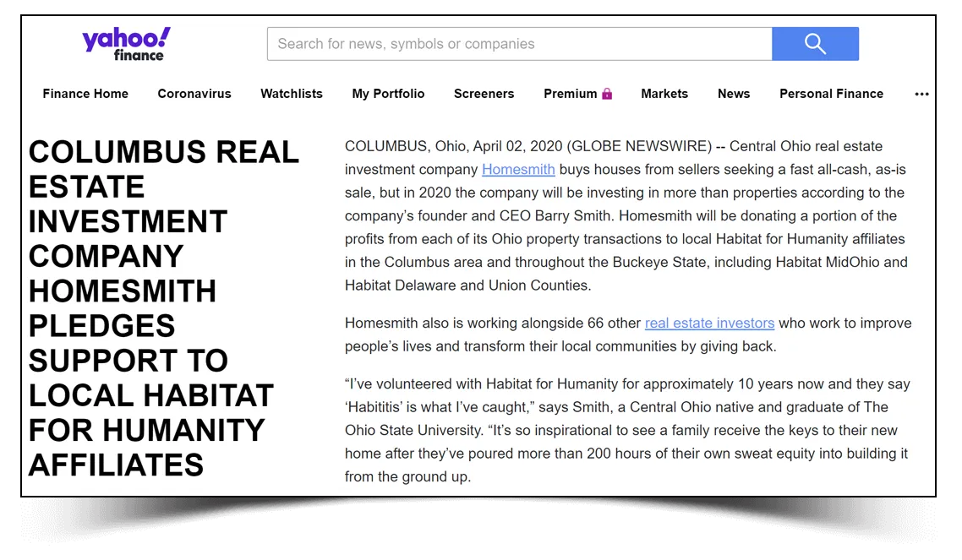This screenshot has width=962, height=560.
Task: Open the Markets section
Action: 664,94
